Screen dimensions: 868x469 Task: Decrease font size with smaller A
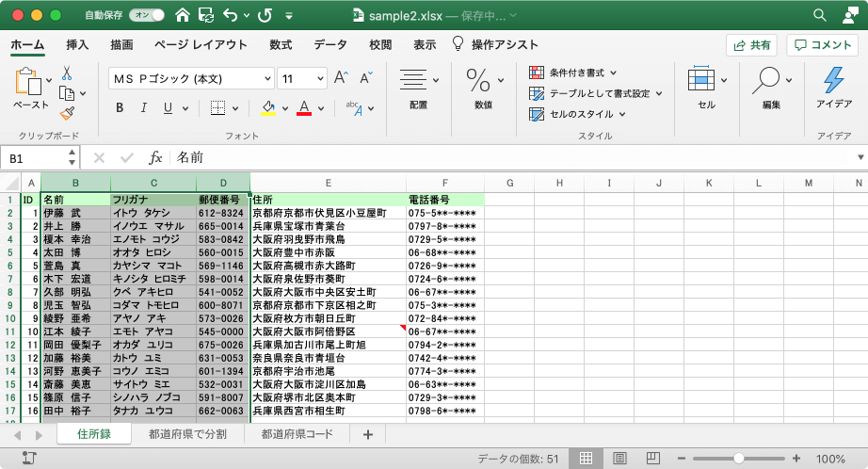366,78
